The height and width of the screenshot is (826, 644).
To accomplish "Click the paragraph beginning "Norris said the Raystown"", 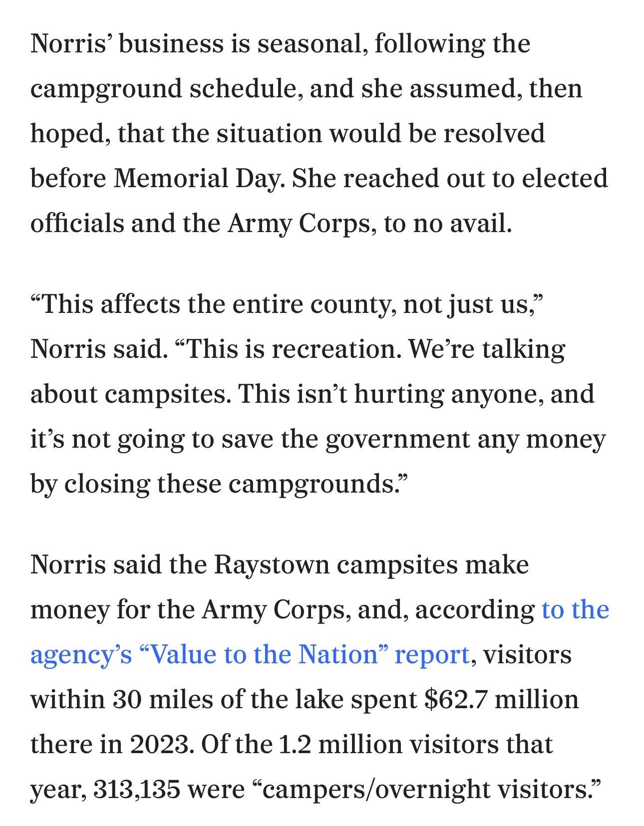I will point(320,677).
